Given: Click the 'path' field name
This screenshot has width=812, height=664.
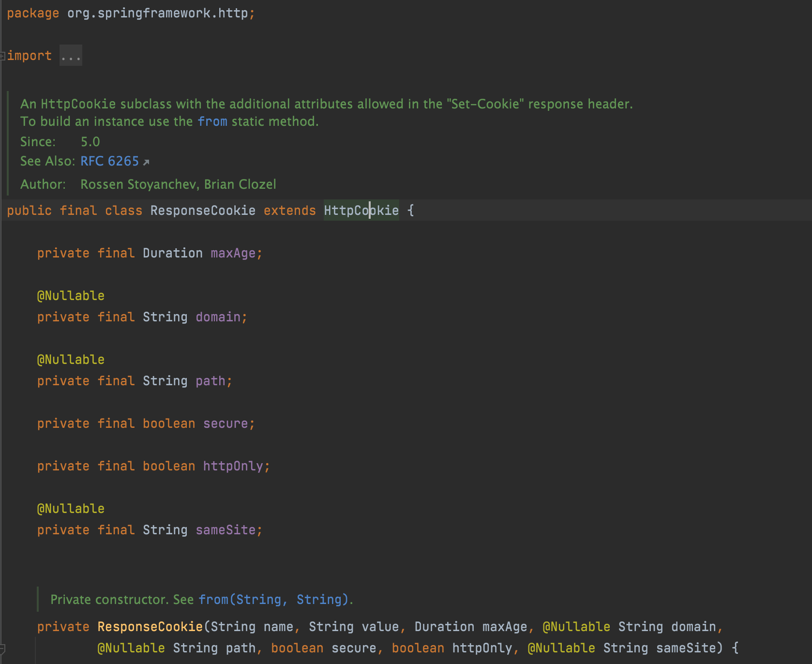Looking at the screenshot, I should tap(211, 381).
